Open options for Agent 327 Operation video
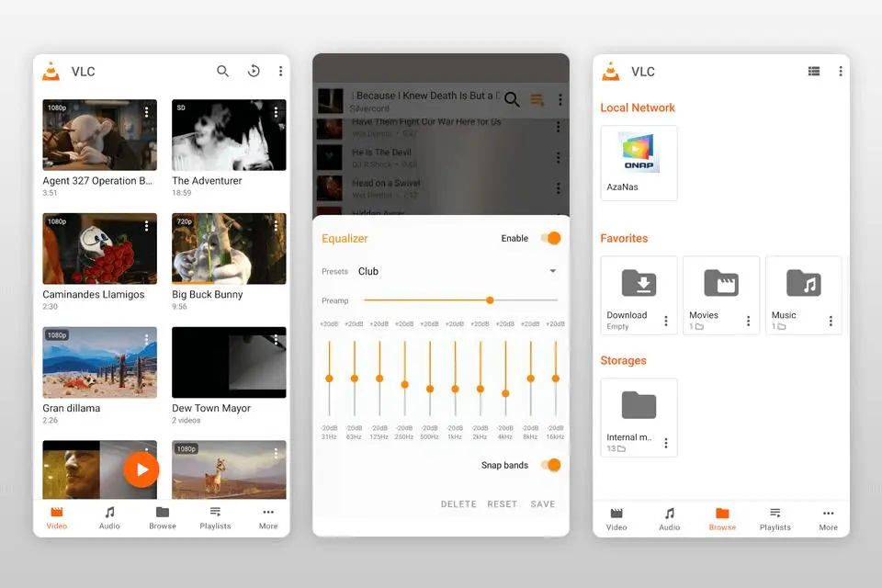The height and width of the screenshot is (588, 882). pos(147,112)
